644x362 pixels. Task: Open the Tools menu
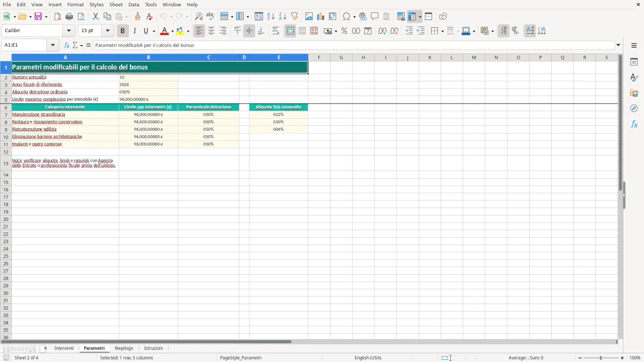[x=151, y=4]
